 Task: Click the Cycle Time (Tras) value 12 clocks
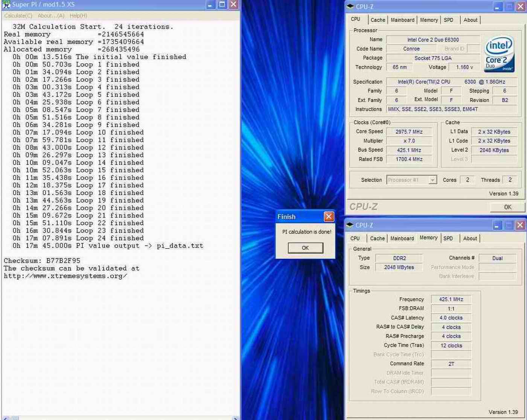[451, 345]
